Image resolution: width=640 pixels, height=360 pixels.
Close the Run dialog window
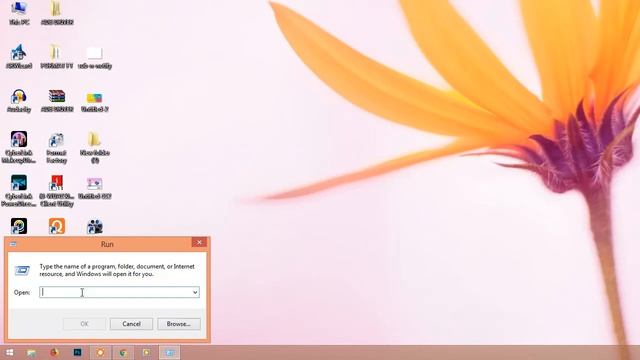click(x=199, y=242)
